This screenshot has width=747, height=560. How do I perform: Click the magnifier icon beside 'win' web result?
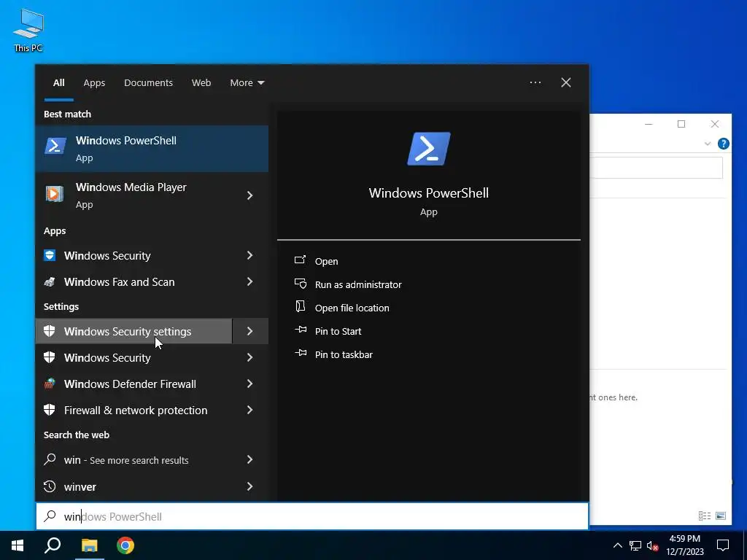click(x=50, y=459)
